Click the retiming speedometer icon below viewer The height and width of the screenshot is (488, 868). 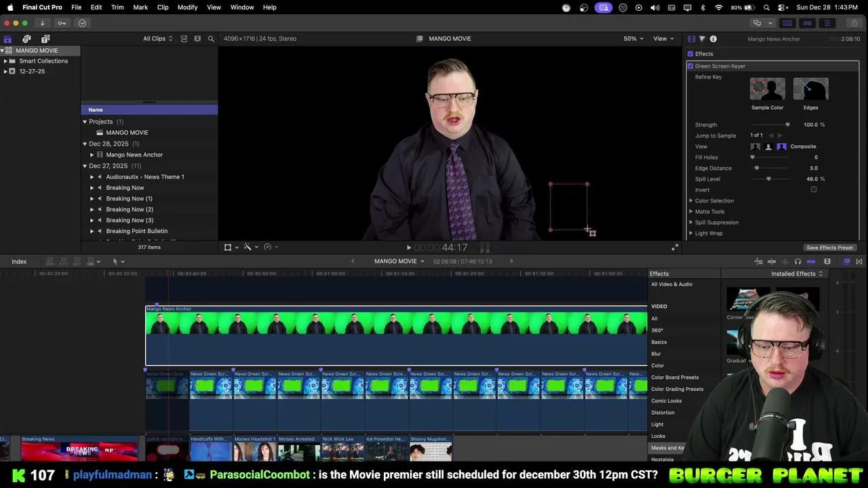click(x=268, y=247)
